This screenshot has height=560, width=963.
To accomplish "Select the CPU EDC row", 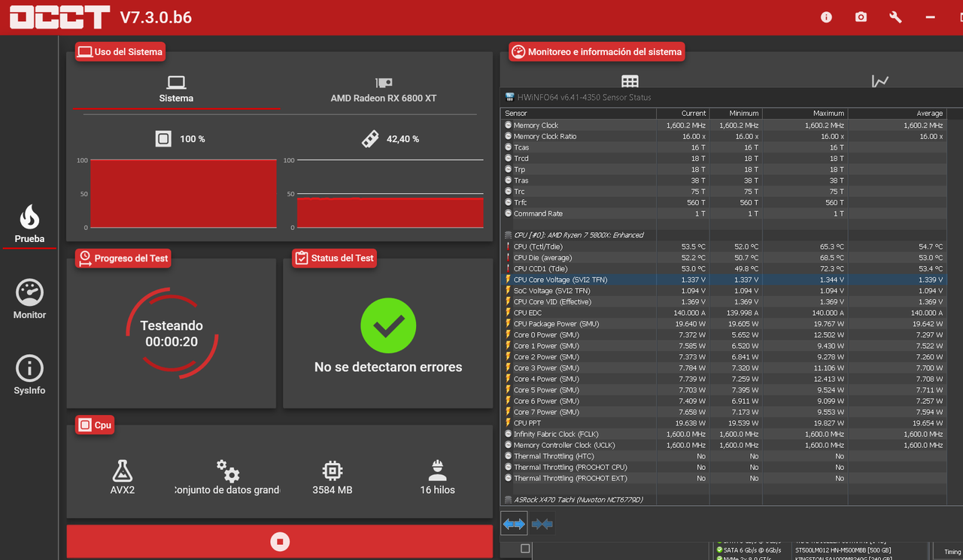I will pos(723,313).
